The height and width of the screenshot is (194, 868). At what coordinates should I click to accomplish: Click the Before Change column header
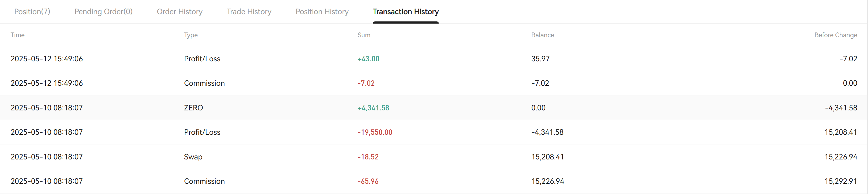click(x=836, y=35)
